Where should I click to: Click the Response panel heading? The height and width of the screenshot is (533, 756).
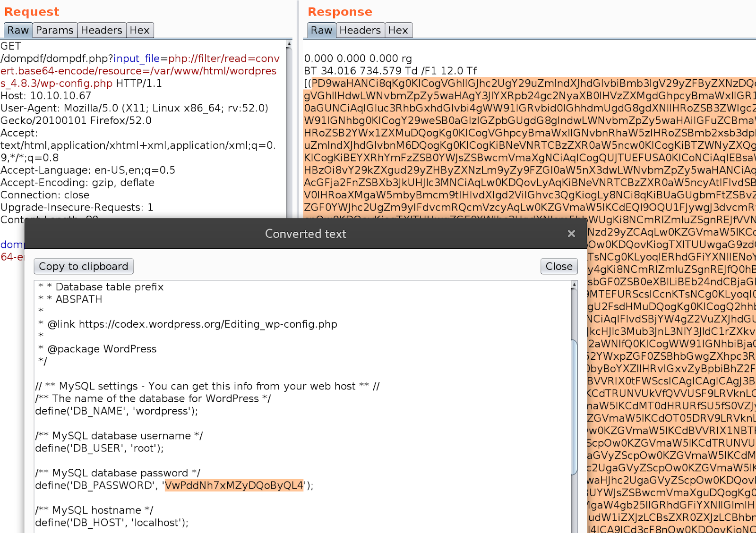(340, 12)
